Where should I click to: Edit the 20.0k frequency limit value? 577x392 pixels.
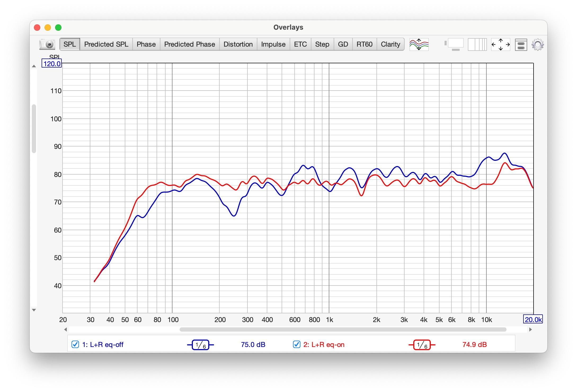pos(533,320)
